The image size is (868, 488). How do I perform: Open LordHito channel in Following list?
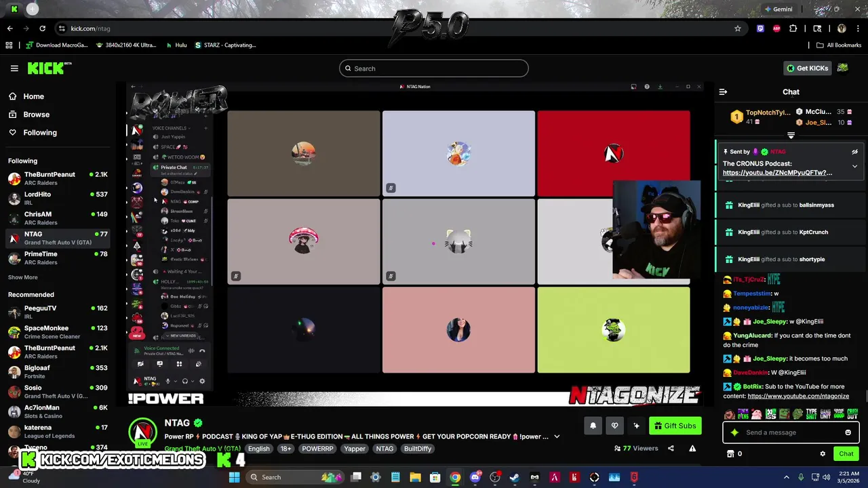pyautogui.click(x=58, y=198)
